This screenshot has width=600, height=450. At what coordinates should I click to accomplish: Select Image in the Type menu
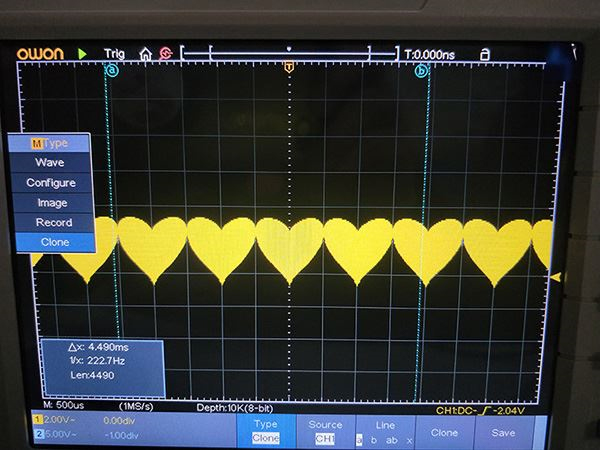coord(52,203)
